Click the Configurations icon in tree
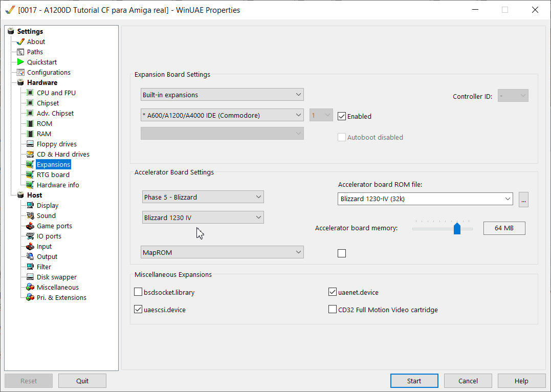The height and width of the screenshot is (392, 551). point(20,73)
